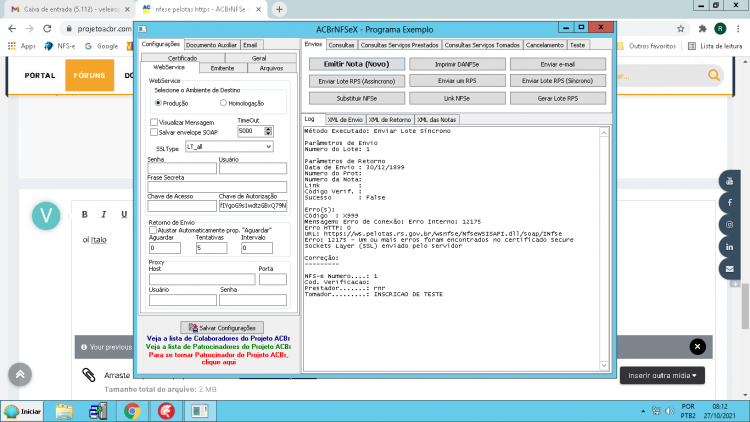Open Patrocinadores do Projeto ACBr link
Image resolution: width=750 pixels, height=422 pixels.
pos(218,346)
